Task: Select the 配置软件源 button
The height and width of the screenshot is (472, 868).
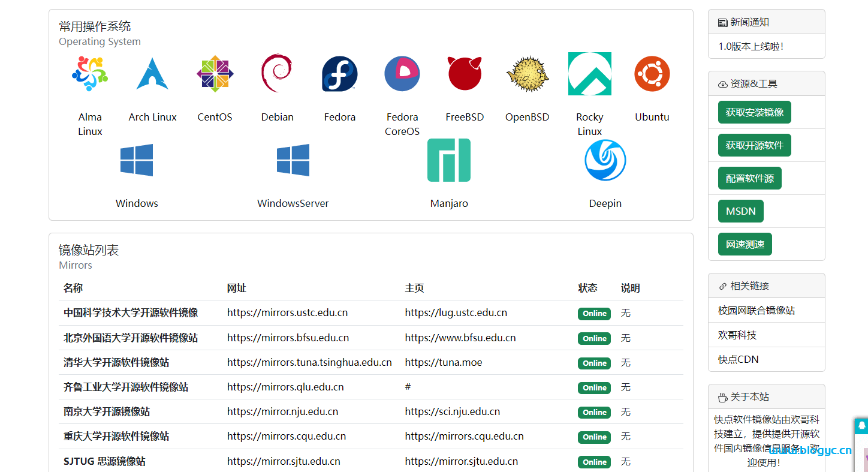Action: coord(750,178)
